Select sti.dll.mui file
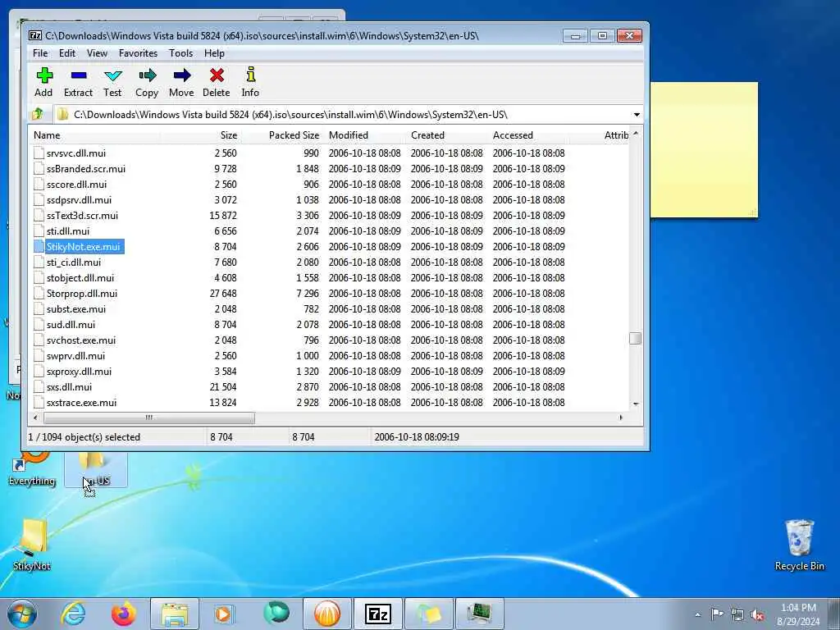The image size is (840, 630). pos(68,231)
